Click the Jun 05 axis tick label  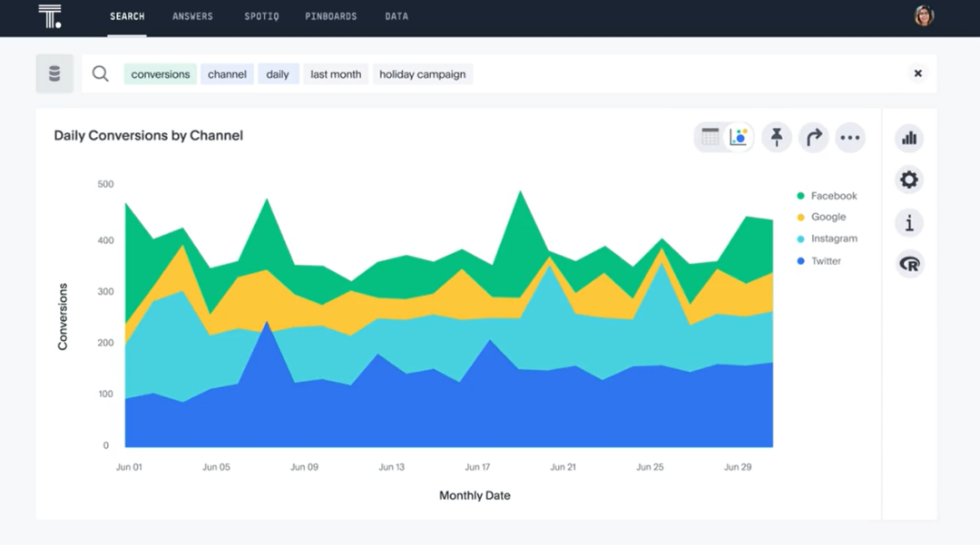coord(216,467)
